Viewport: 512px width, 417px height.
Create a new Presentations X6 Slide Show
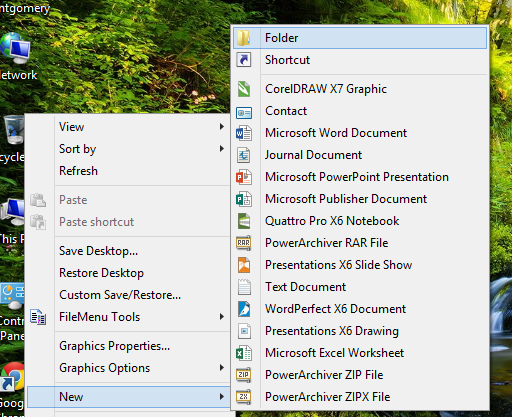(x=360, y=265)
